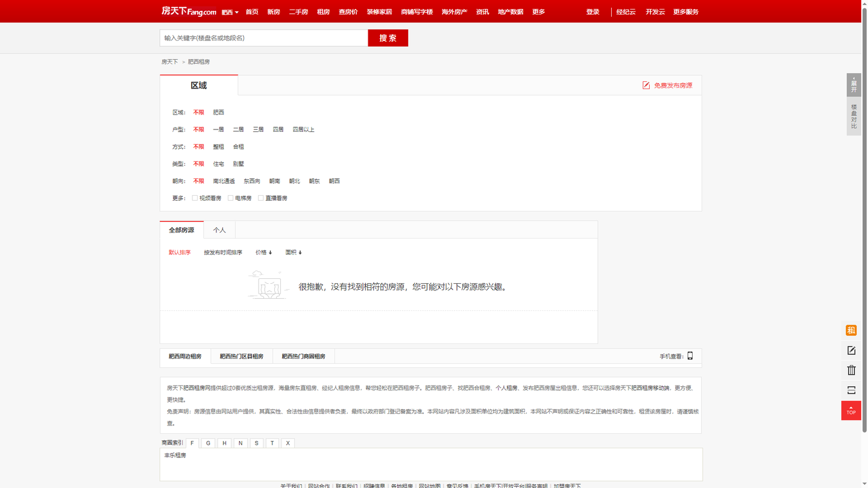The height and width of the screenshot is (488, 868).
Task: Click the red 搜索 button
Action: (x=388, y=38)
